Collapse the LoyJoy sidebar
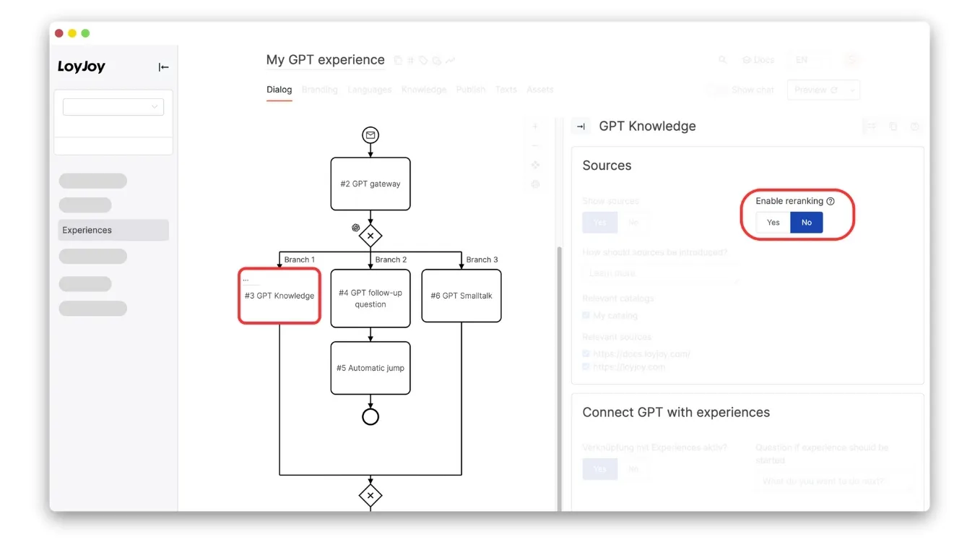The height and width of the screenshot is (545, 980). pos(163,67)
